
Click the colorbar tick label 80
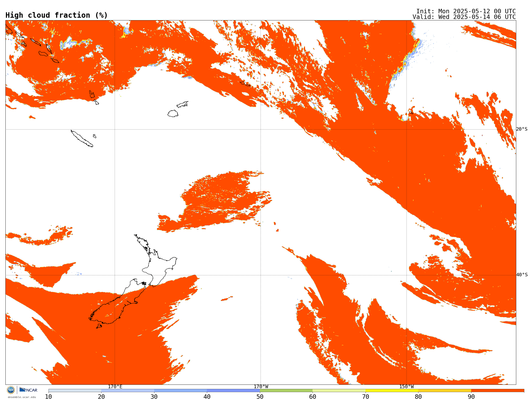pos(418,397)
